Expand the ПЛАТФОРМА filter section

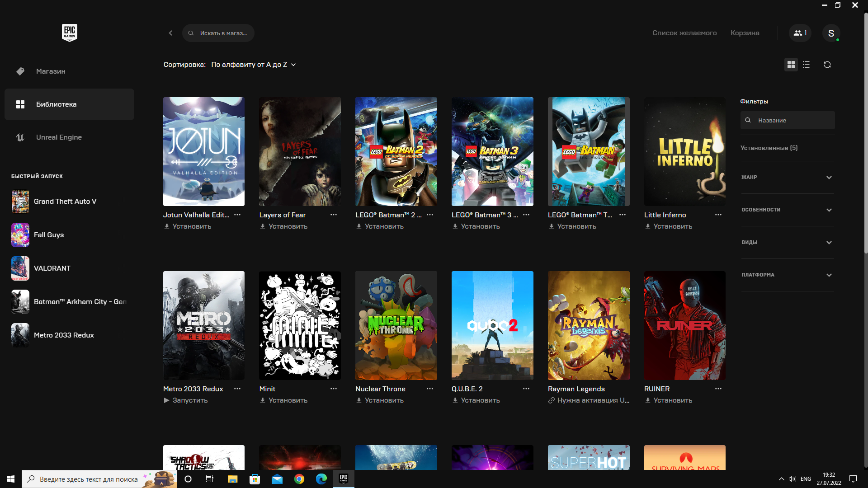787,275
